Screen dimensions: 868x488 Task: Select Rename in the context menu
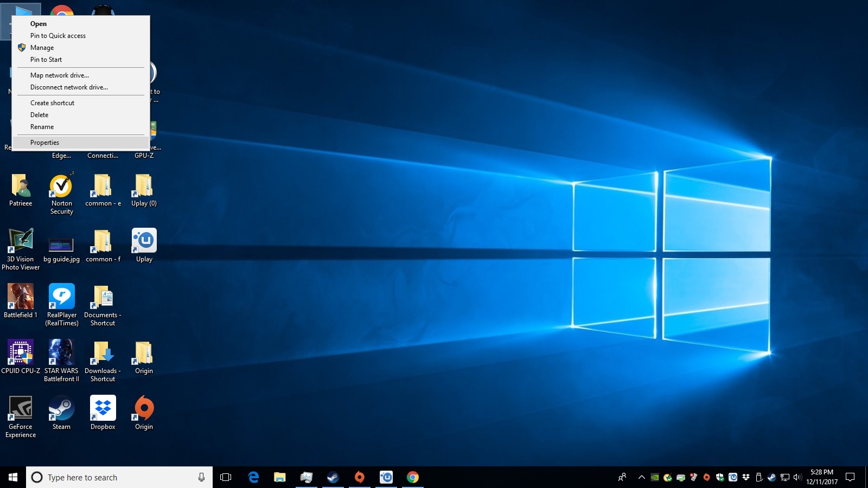(x=80, y=127)
